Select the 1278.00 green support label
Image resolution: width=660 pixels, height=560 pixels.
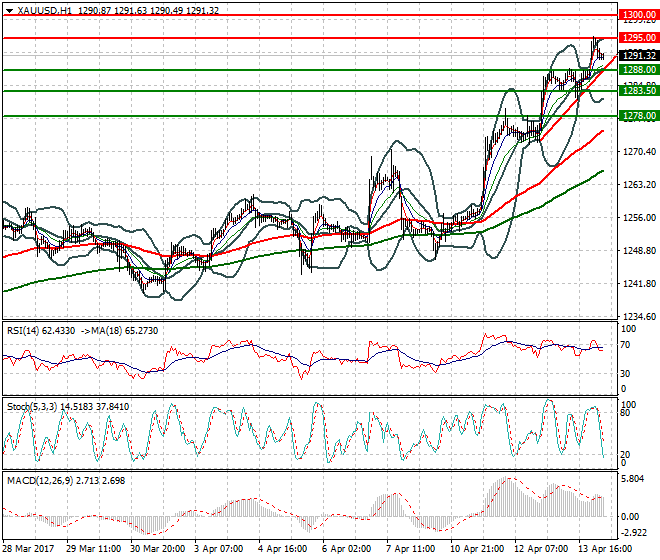click(x=639, y=116)
